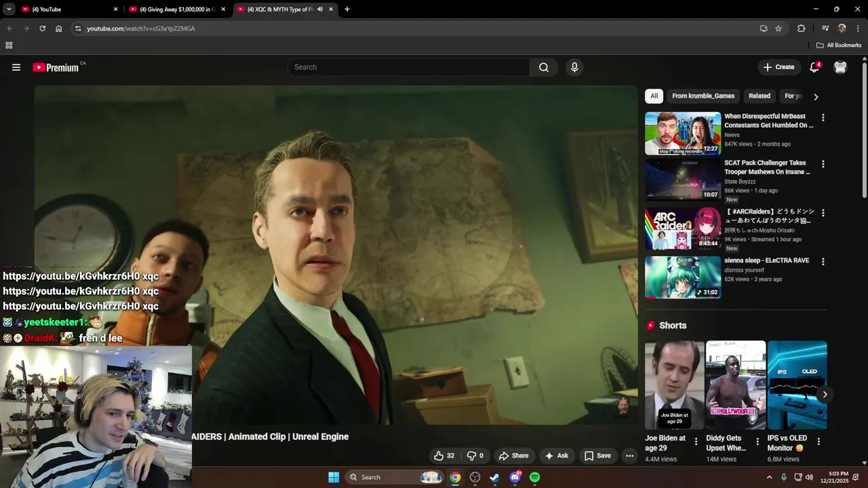Focus the YouTube search field
This screenshot has width=868, height=488.
409,67
